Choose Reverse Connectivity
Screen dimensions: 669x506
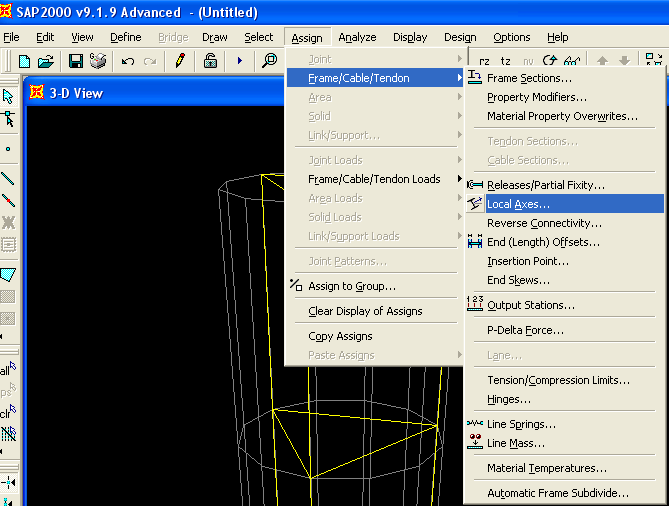coord(565,223)
